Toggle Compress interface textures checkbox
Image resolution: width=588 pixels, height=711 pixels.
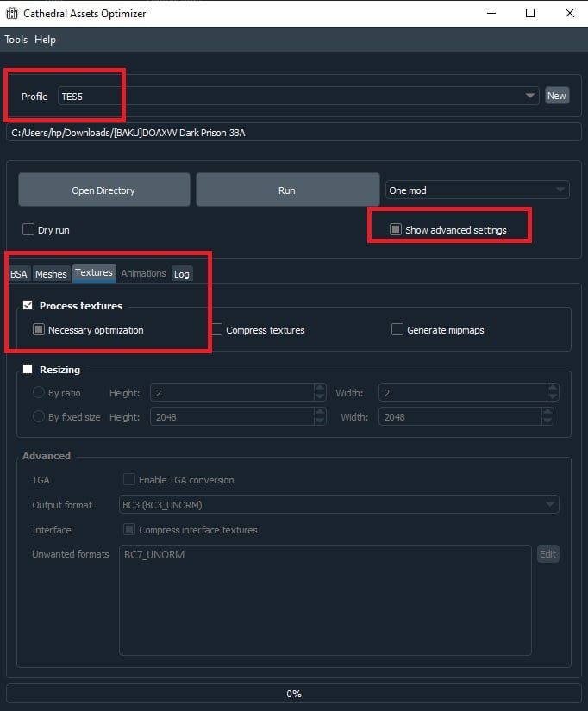[128, 529]
